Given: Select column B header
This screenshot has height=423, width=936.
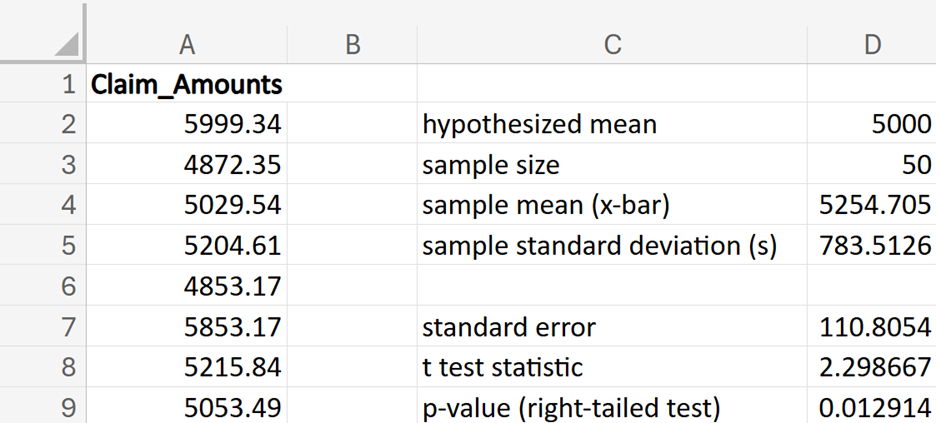Looking at the screenshot, I should (x=352, y=44).
